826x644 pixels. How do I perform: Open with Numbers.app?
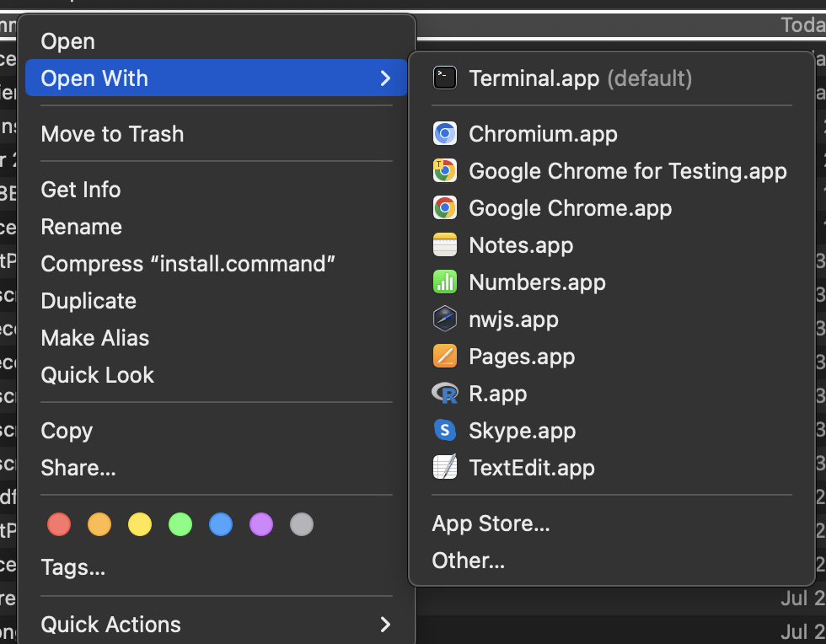pos(612,282)
